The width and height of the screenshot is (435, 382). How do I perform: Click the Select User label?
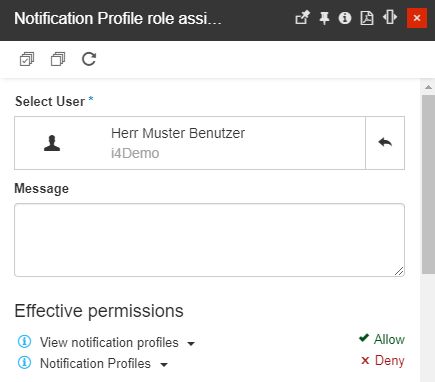50,101
